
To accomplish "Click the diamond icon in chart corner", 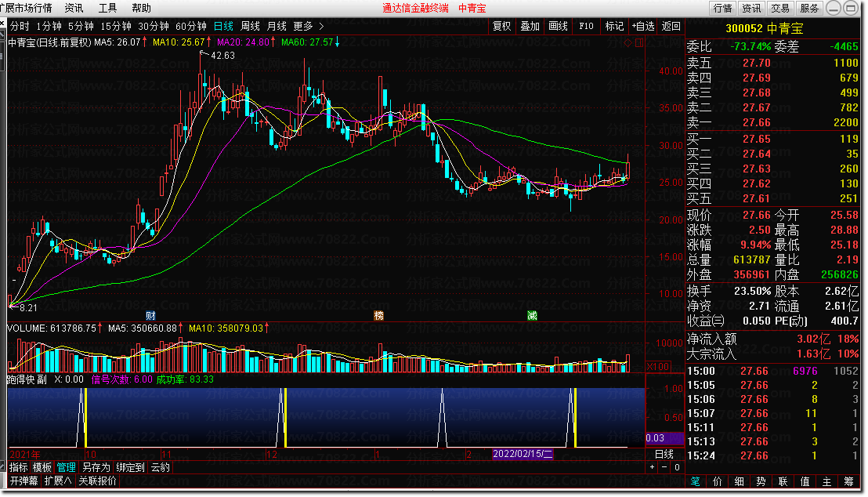I will 627,42.
